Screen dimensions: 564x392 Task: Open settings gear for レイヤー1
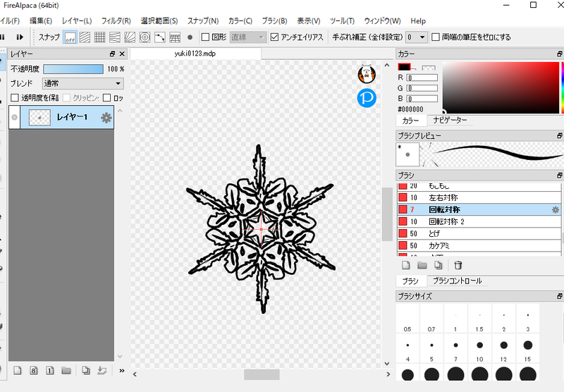point(106,118)
